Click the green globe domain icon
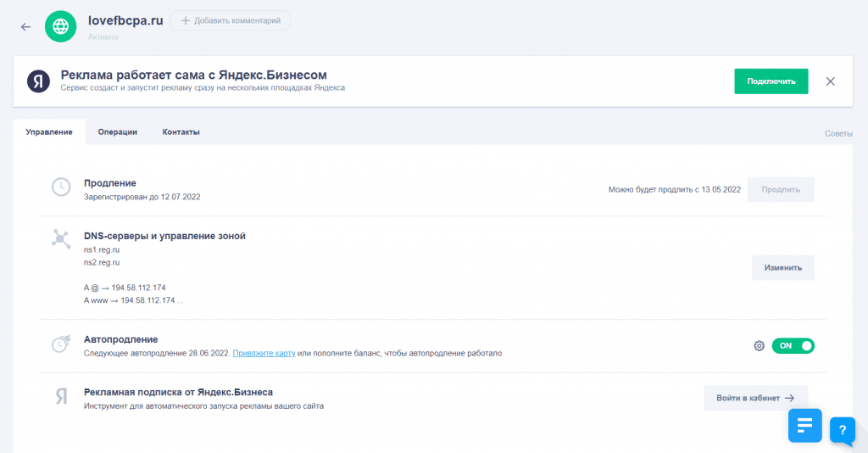 (x=60, y=26)
